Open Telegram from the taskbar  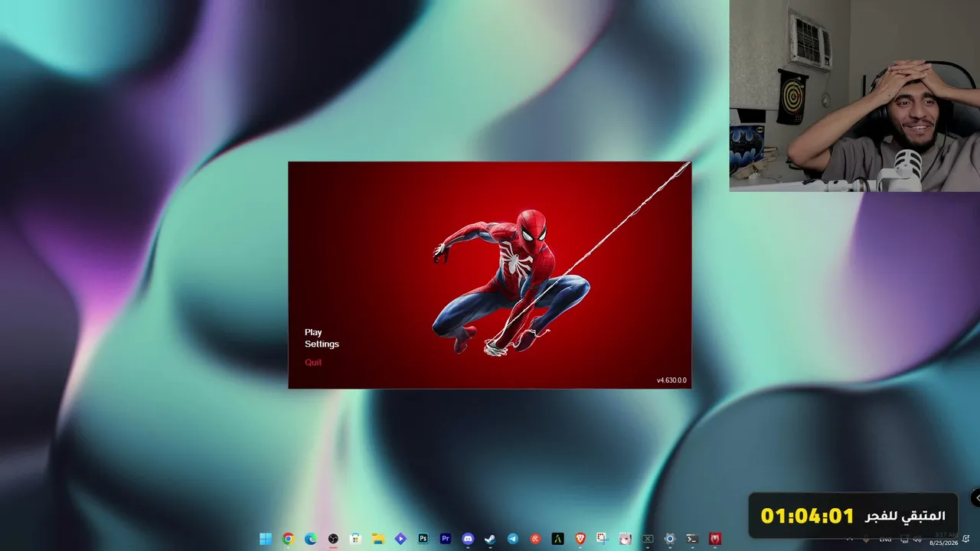point(513,539)
